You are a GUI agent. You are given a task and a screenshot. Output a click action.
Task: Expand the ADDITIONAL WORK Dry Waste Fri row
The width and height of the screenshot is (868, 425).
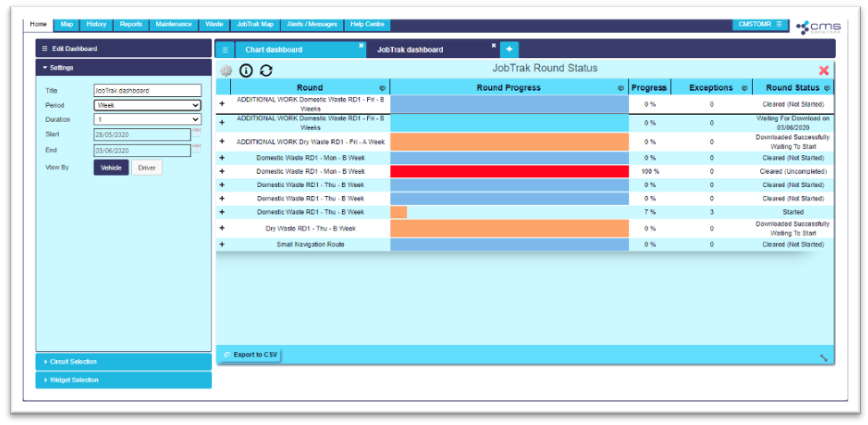[222, 142]
